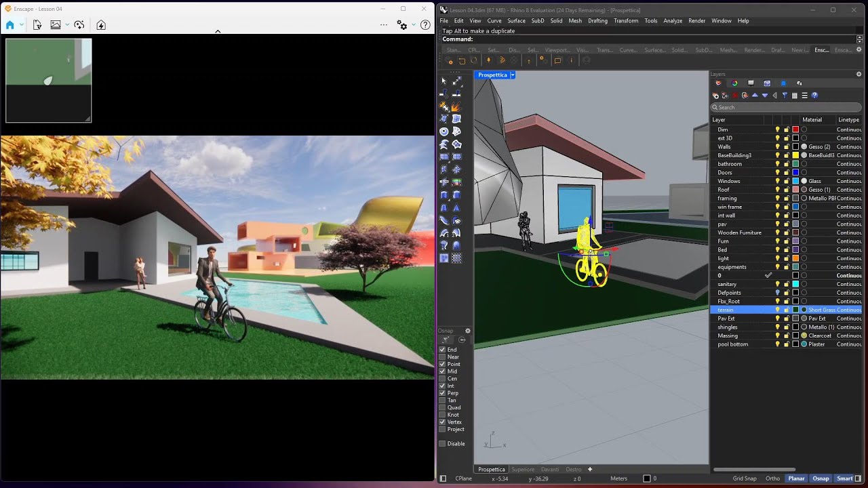Toggle Ortho in status bar
868x488 pixels.
tap(772, 479)
